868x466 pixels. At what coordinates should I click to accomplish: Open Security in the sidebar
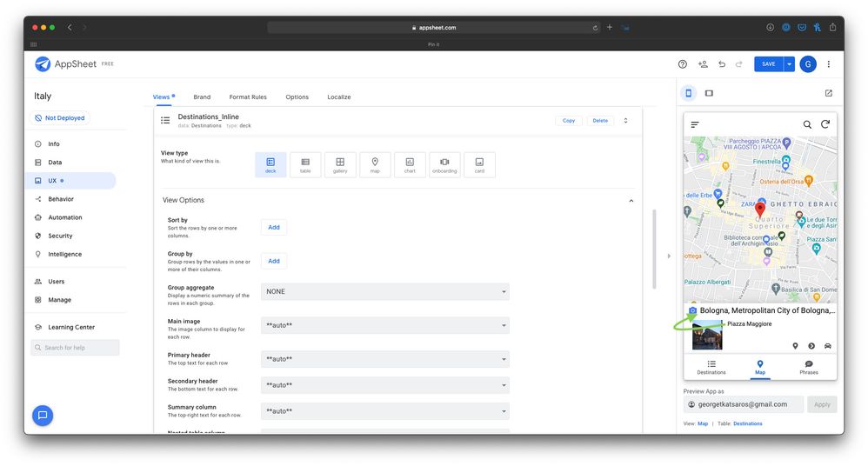point(60,236)
